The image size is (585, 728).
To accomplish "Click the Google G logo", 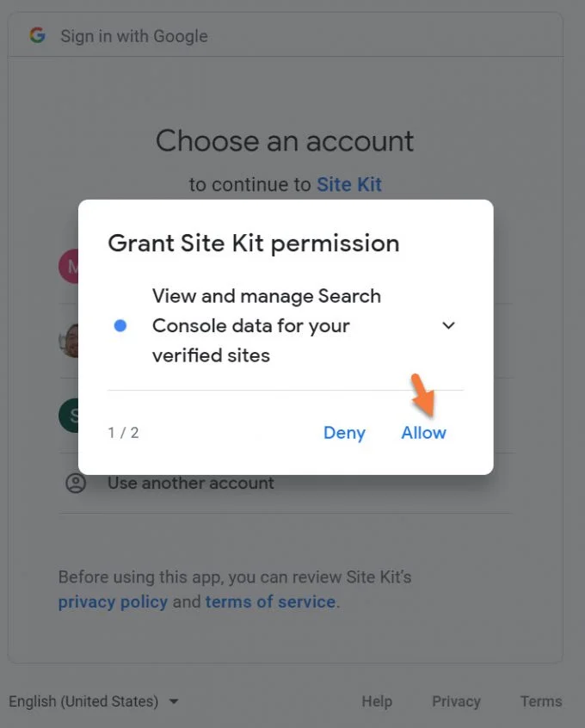I will [38, 35].
